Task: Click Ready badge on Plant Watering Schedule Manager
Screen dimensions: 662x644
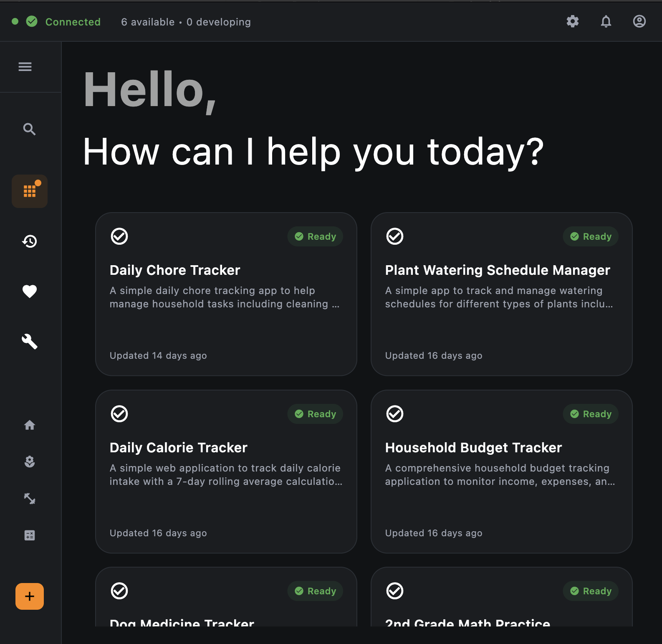Action: (591, 236)
